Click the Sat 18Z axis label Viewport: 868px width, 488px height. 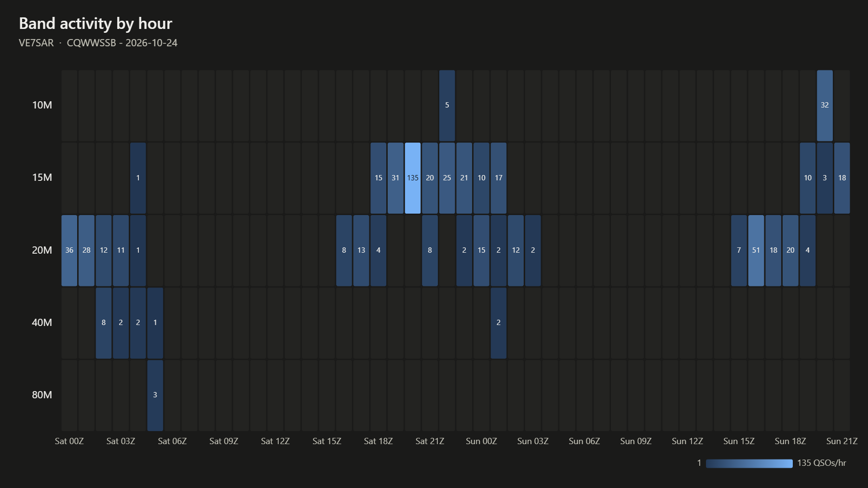click(379, 441)
